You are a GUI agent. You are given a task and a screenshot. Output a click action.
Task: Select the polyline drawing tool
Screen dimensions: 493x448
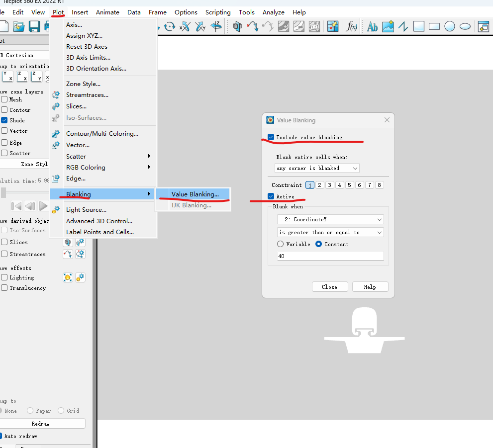(403, 27)
